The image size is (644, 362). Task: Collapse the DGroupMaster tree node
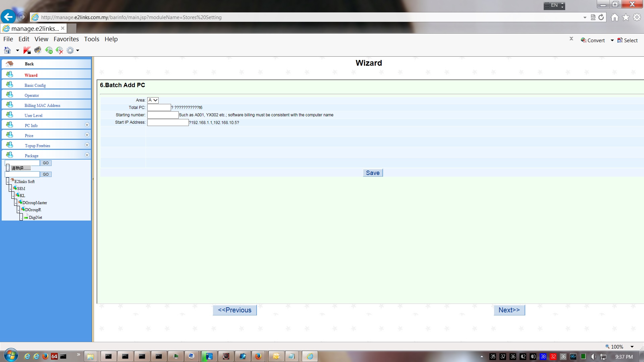pos(15,202)
